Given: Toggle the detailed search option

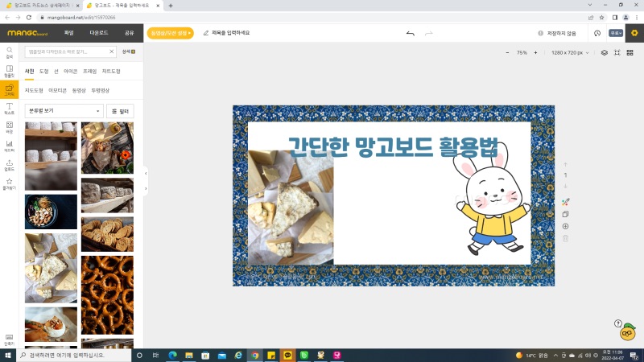Looking at the screenshot, I should (x=129, y=51).
